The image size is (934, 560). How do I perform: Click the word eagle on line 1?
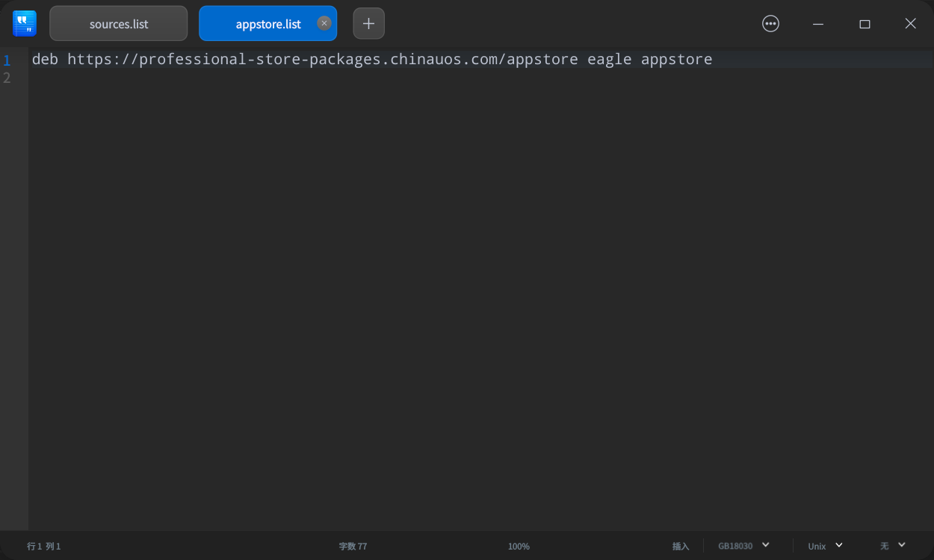[610, 59]
